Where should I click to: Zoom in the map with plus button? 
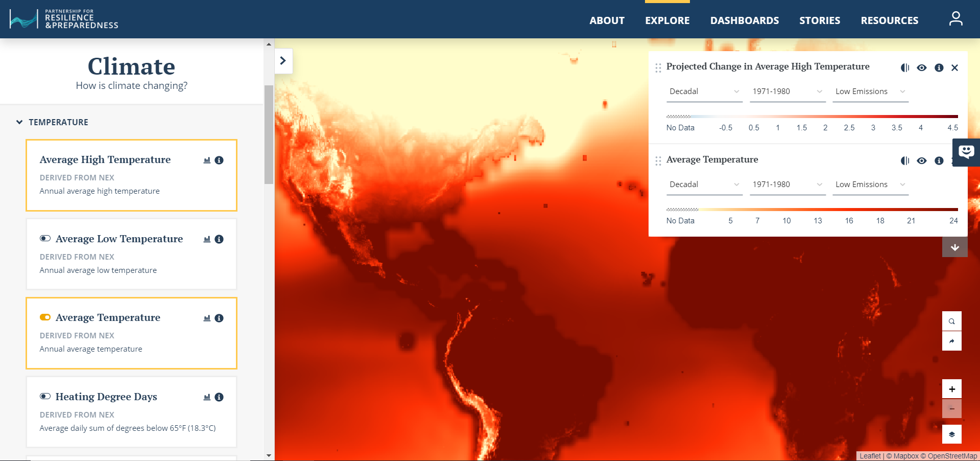coord(951,389)
